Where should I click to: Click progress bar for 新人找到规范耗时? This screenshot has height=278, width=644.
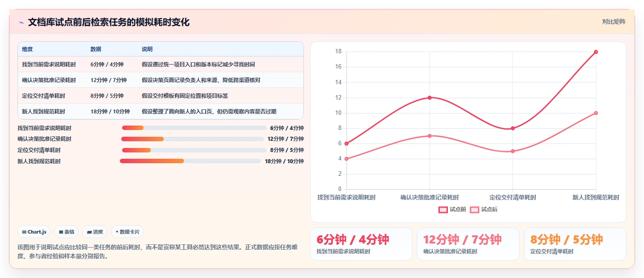coord(190,161)
